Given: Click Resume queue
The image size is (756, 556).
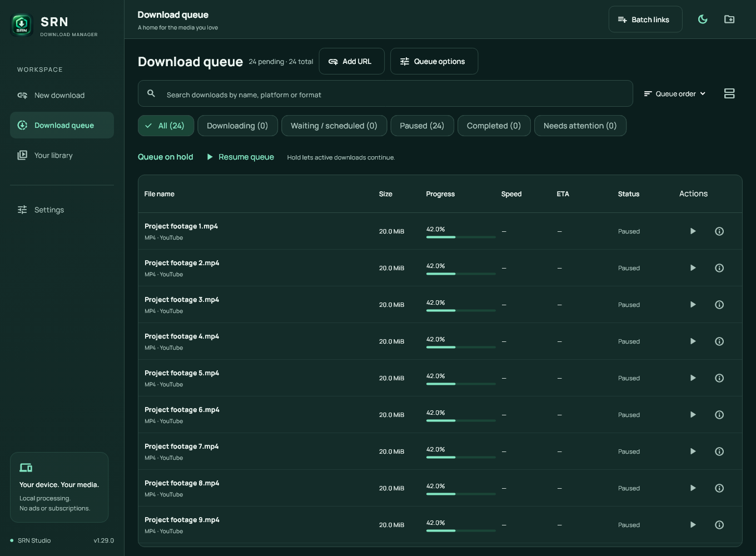Looking at the screenshot, I should point(241,157).
